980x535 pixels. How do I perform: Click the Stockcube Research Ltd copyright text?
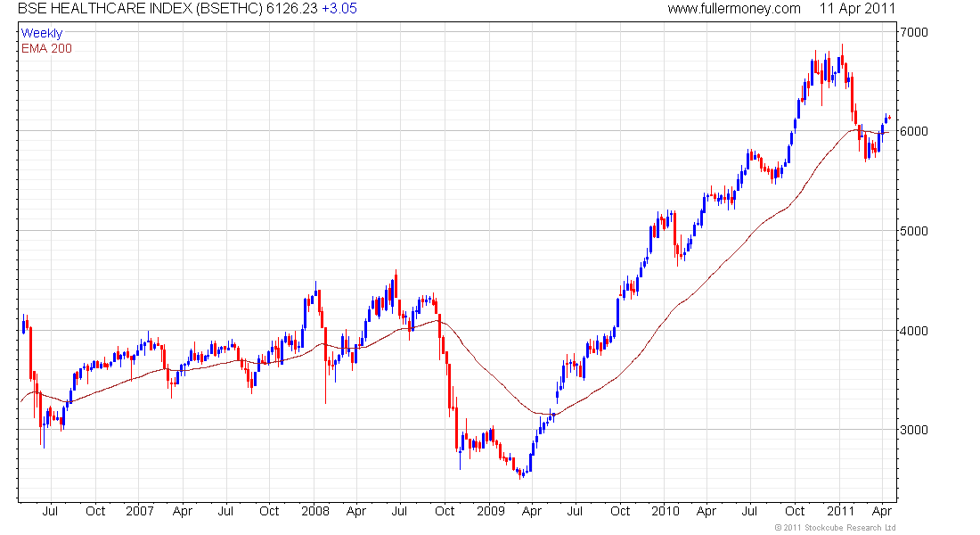click(835, 528)
